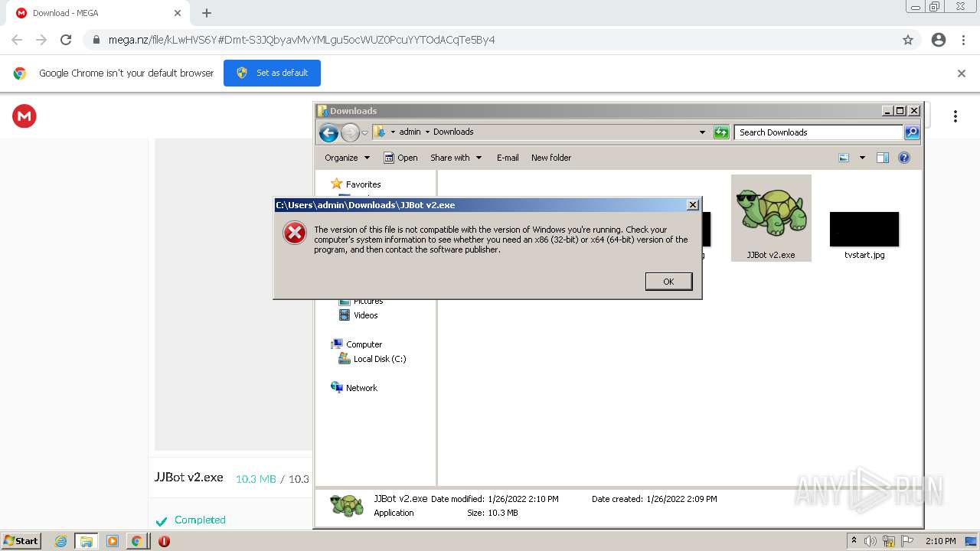The image size is (980, 551).
Task: Open the media player taskbar icon
Action: [x=112, y=541]
